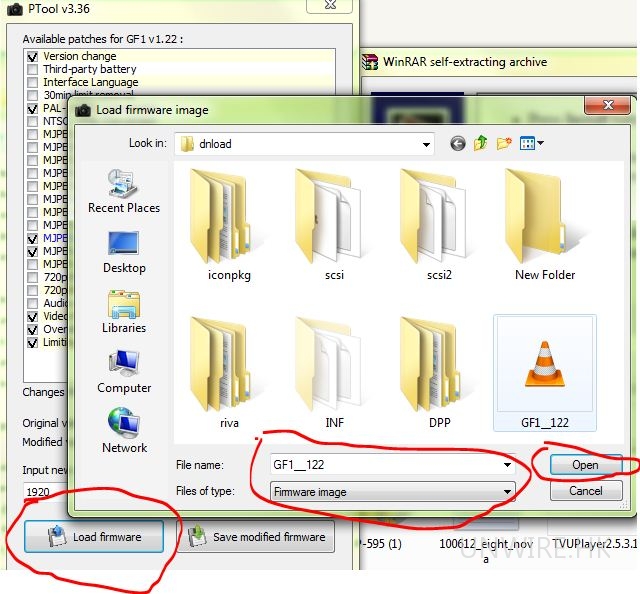
Task: Expand the Look in folder dropdown
Action: click(x=426, y=145)
